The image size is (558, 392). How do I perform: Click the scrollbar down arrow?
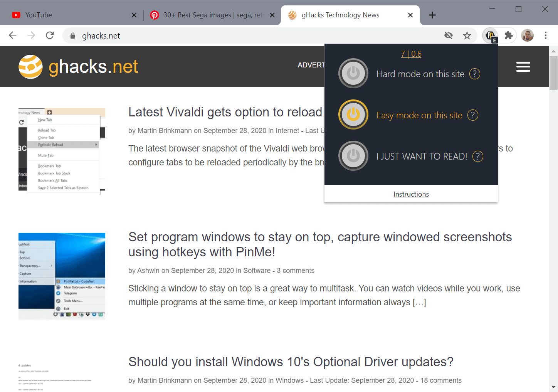(x=553, y=387)
